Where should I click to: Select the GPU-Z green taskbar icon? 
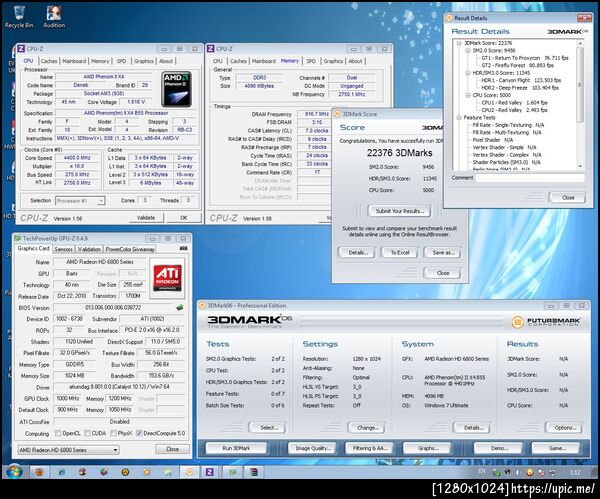[232, 472]
